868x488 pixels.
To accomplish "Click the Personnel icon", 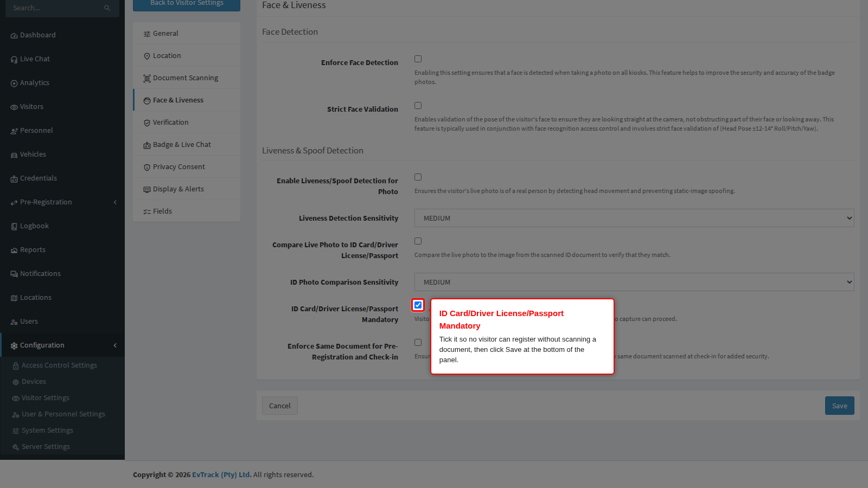I will click(x=14, y=131).
